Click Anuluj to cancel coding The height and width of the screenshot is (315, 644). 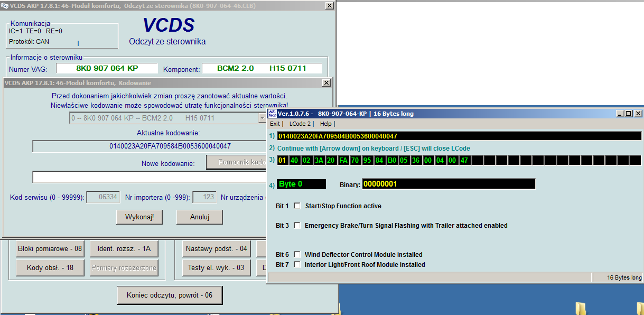pyautogui.click(x=200, y=217)
